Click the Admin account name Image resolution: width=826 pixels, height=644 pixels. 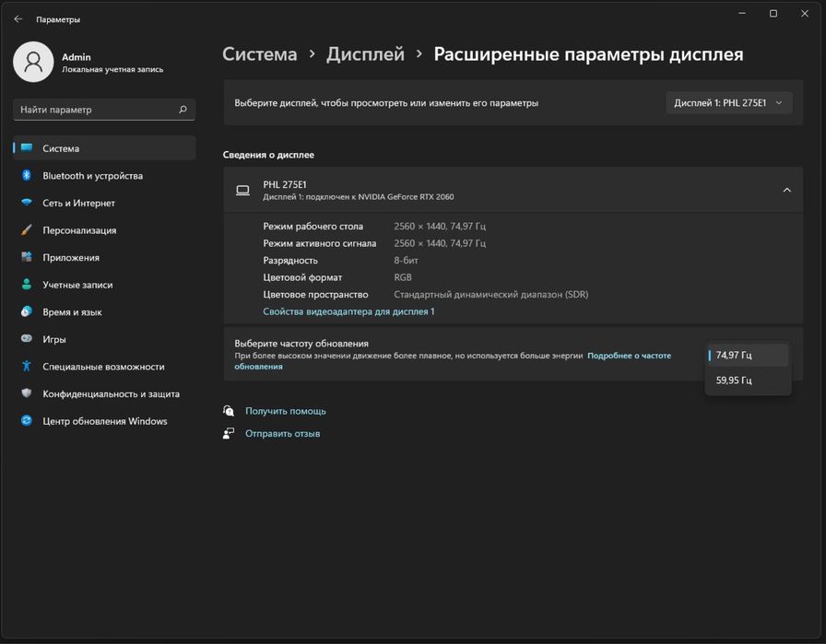[77, 57]
